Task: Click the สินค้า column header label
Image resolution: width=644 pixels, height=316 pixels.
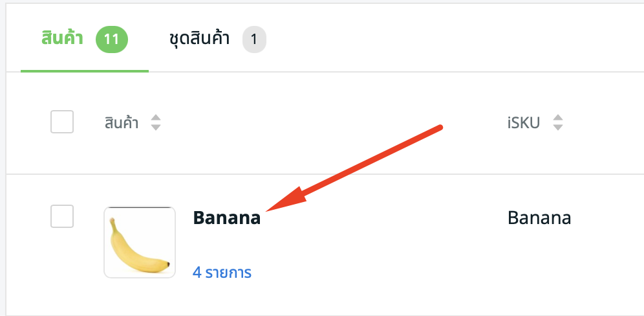Action: point(122,122)
